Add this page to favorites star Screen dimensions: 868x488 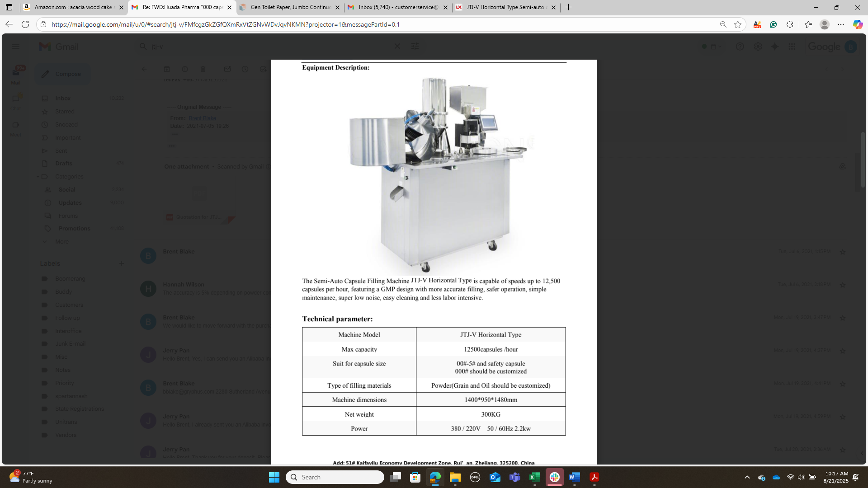click(x=738, y=24)
